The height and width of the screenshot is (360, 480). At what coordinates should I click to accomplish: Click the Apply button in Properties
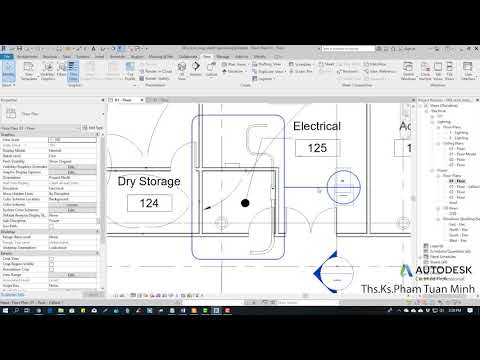(x=93, y=295)
